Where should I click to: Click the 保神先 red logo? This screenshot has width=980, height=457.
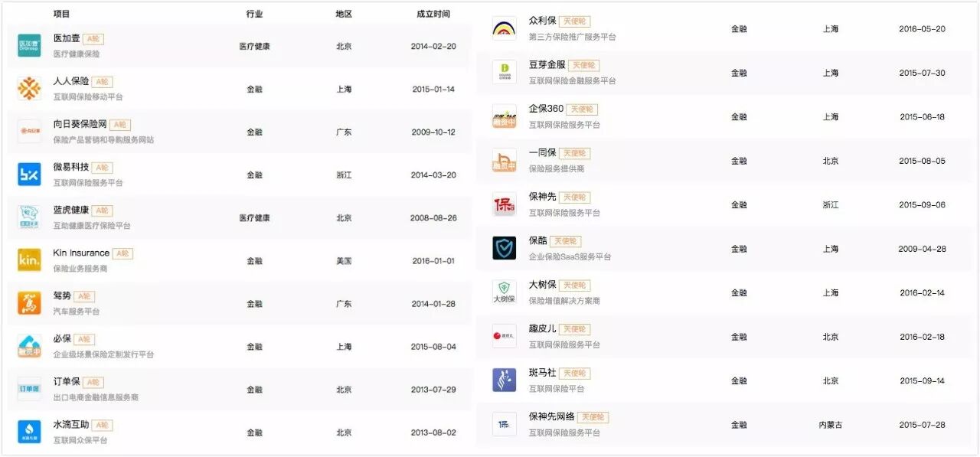click(x=504, y=204)
